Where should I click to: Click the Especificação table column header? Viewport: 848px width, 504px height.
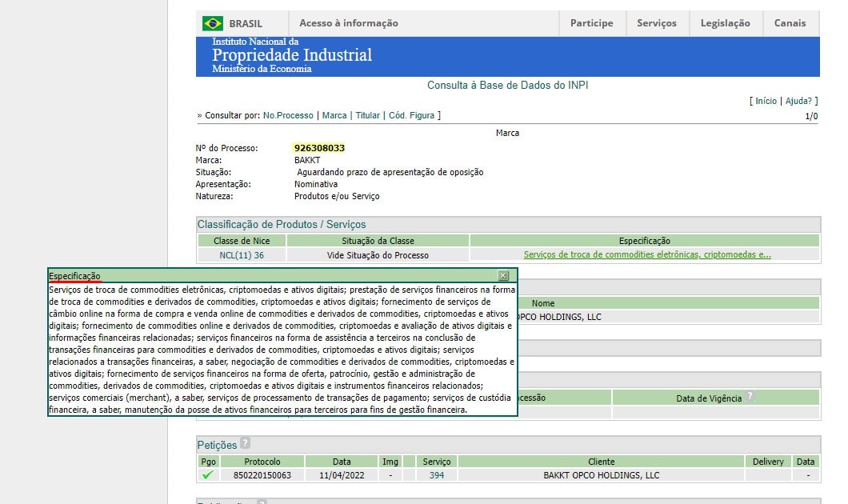pyautogui.click(x=645, y=241)
